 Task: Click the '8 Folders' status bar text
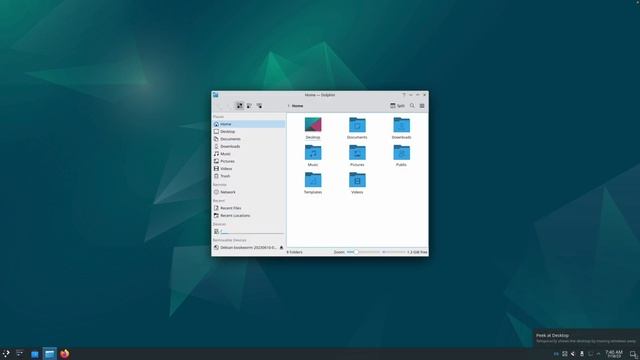tap(294, 252)
